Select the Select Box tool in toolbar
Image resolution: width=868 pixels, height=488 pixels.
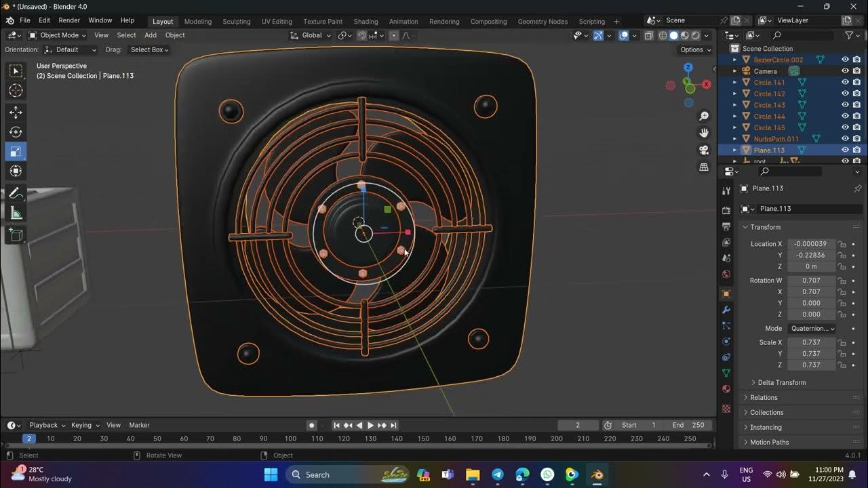[x=16, y=70]
